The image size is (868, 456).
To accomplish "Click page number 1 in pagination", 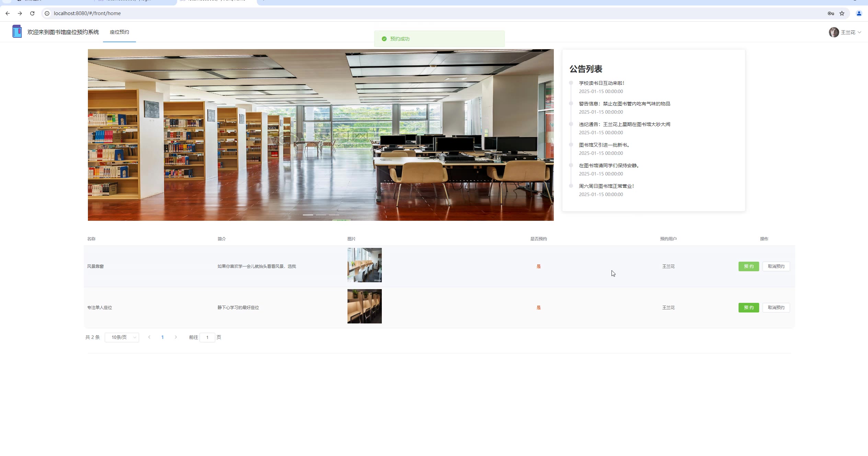I will click(x=162, y=337).
